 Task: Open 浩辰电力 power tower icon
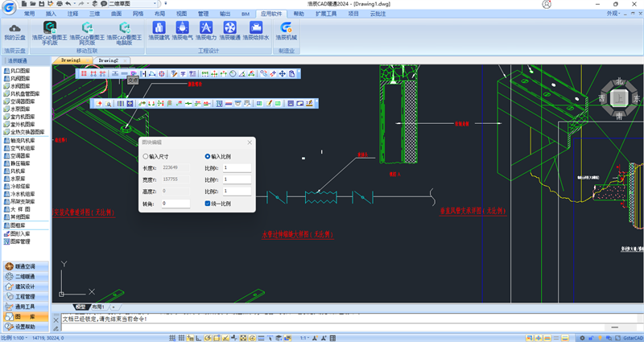(205, 31)
